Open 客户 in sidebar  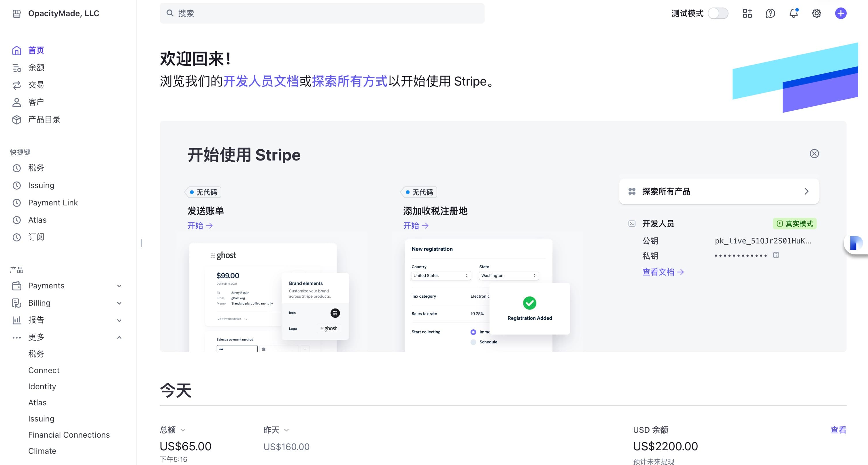pos(36,102)
